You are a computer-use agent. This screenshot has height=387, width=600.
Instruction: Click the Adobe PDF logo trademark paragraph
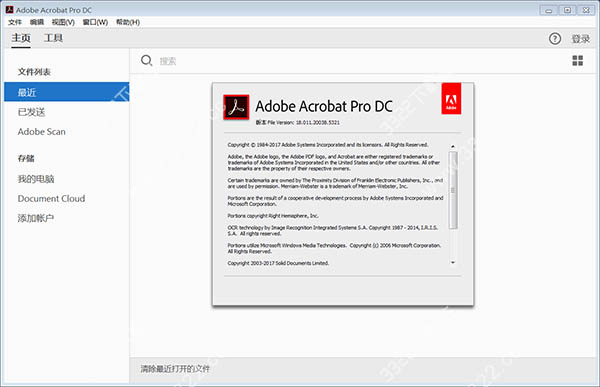334,162
